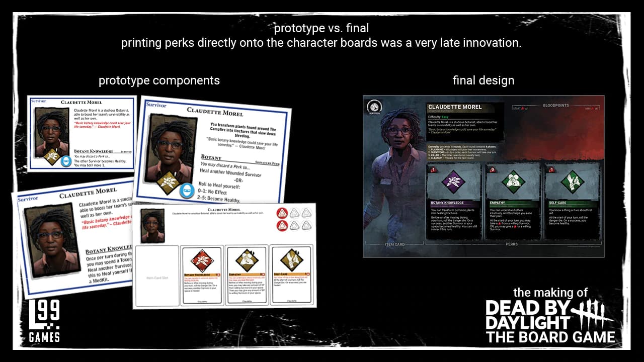Click 'Botany Knowledge' title bar on prototype board card
Image resolution: width=644 pixels, height=362 pixels.
202,275
